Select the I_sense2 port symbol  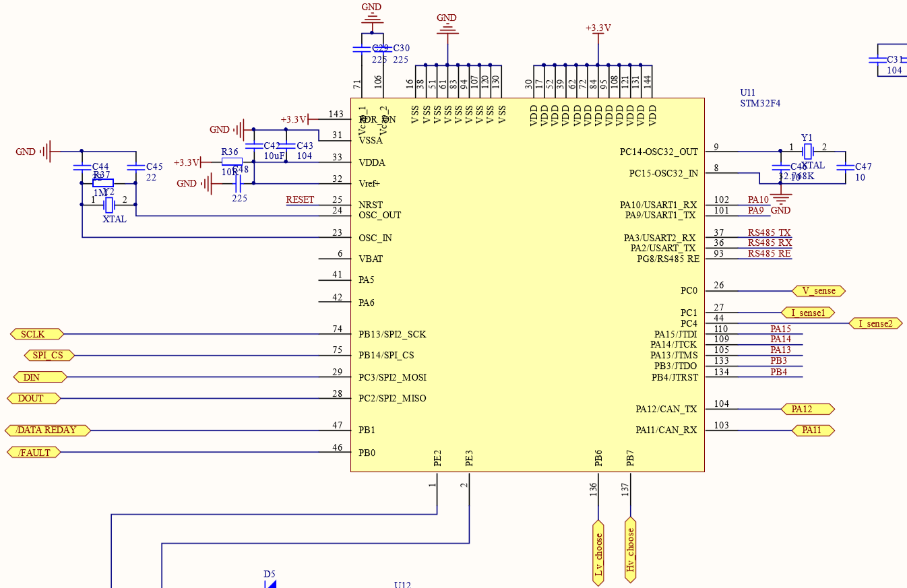[x=875, y=323]
